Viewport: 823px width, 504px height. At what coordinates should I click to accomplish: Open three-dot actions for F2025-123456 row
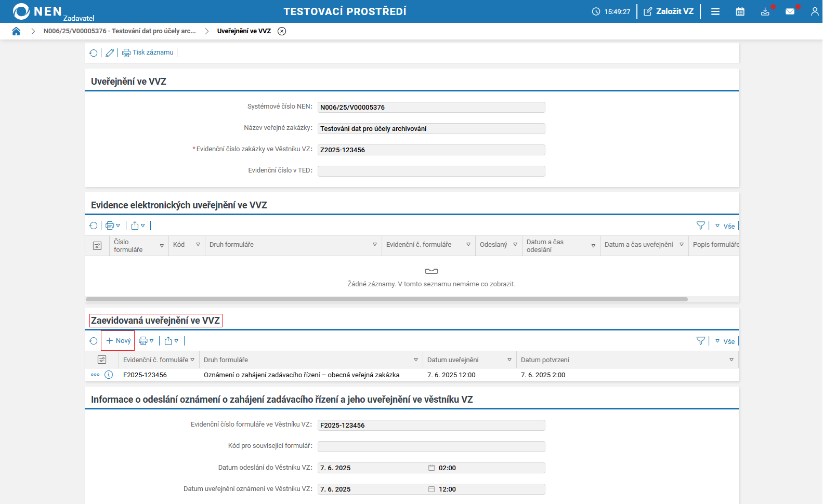95,375
